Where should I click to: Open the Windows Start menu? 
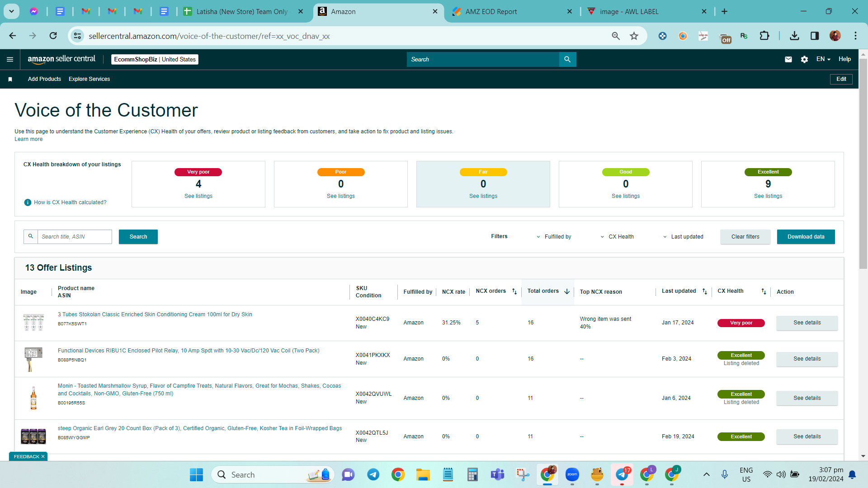pos(196,474)
